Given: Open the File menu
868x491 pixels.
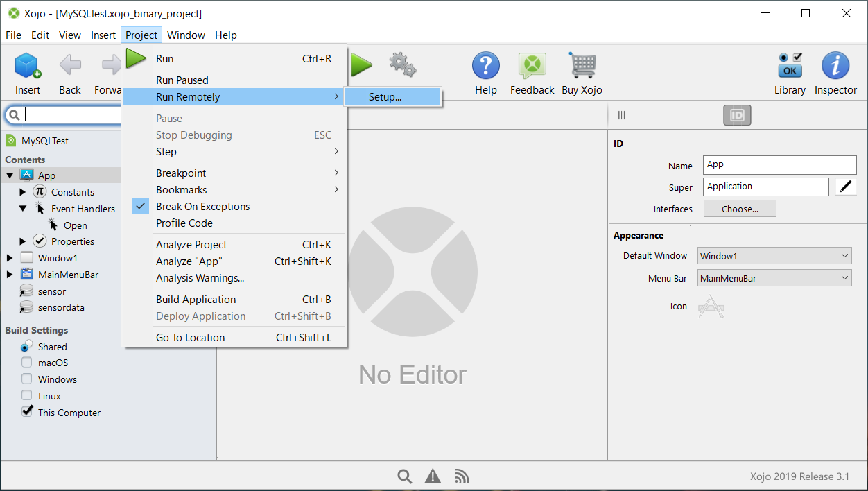Looking at the screenshot, I should 13,35.
